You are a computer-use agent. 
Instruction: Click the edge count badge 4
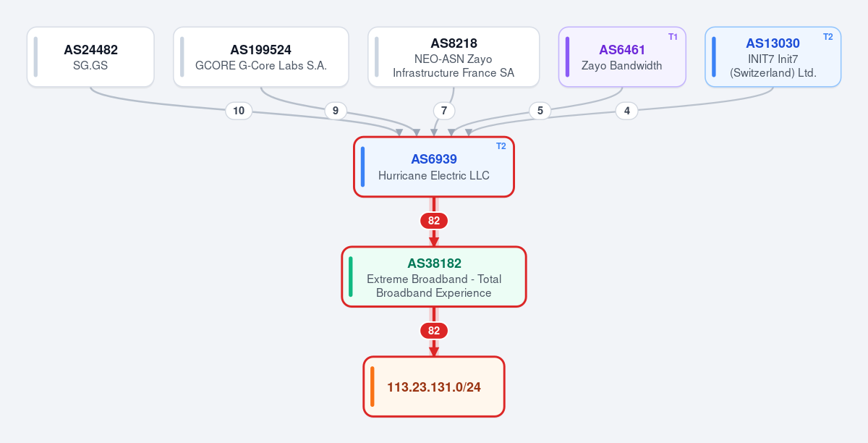626,111
